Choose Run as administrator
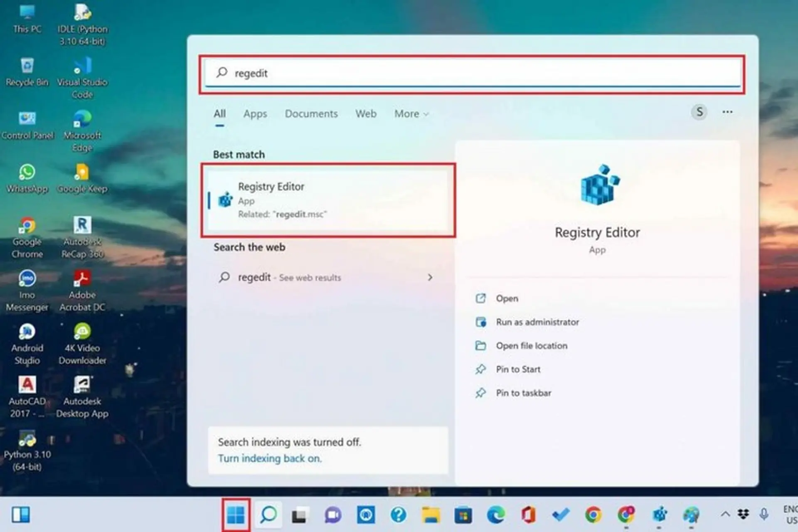The height and width of the screenshot is (532, 798). pyautogui.click(x=527, y=322)
